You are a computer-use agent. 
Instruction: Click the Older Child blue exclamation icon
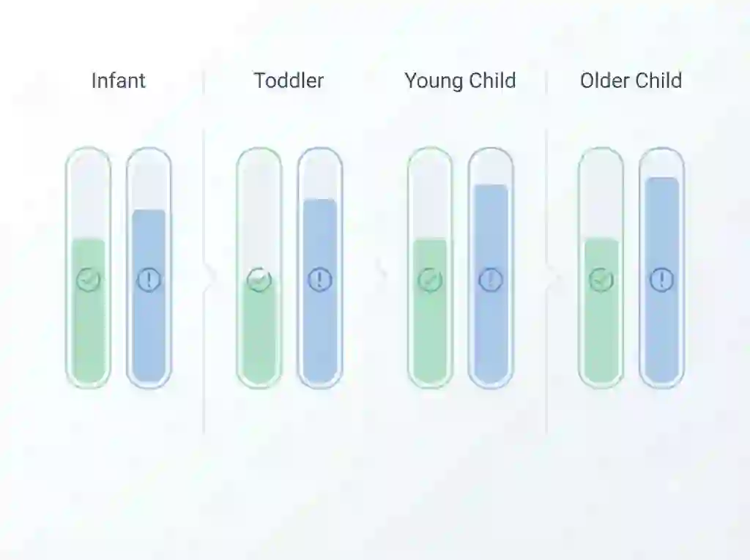(662, 280)
